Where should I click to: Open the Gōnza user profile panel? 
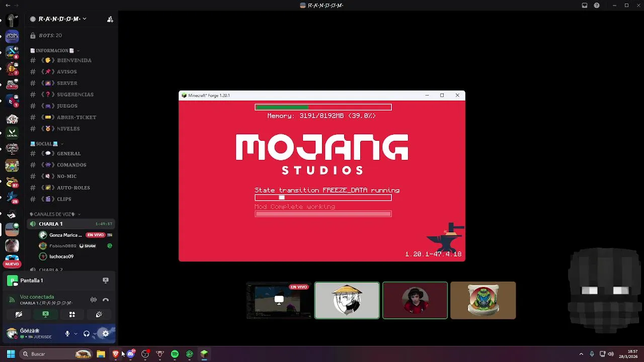[33, 333]
